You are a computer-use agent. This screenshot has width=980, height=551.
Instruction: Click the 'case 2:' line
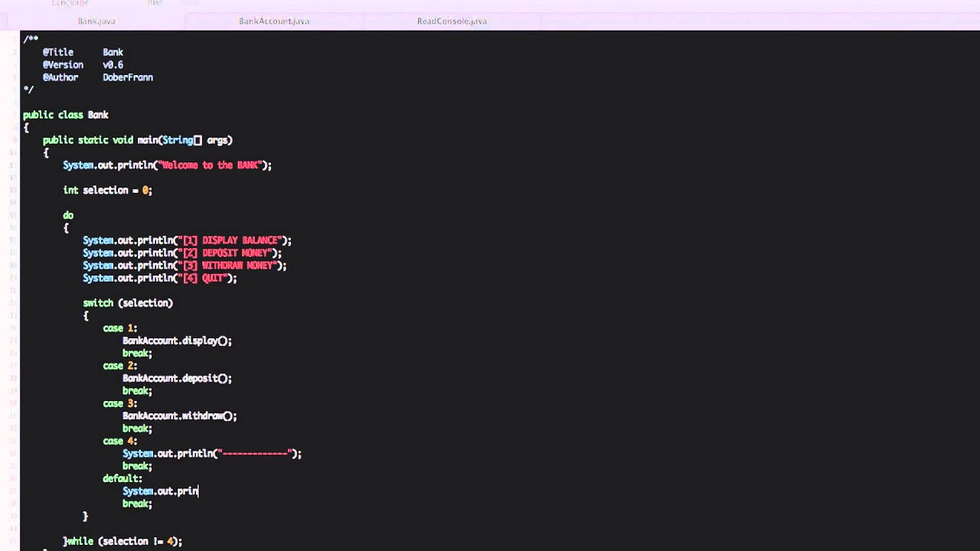coord(120,366)
